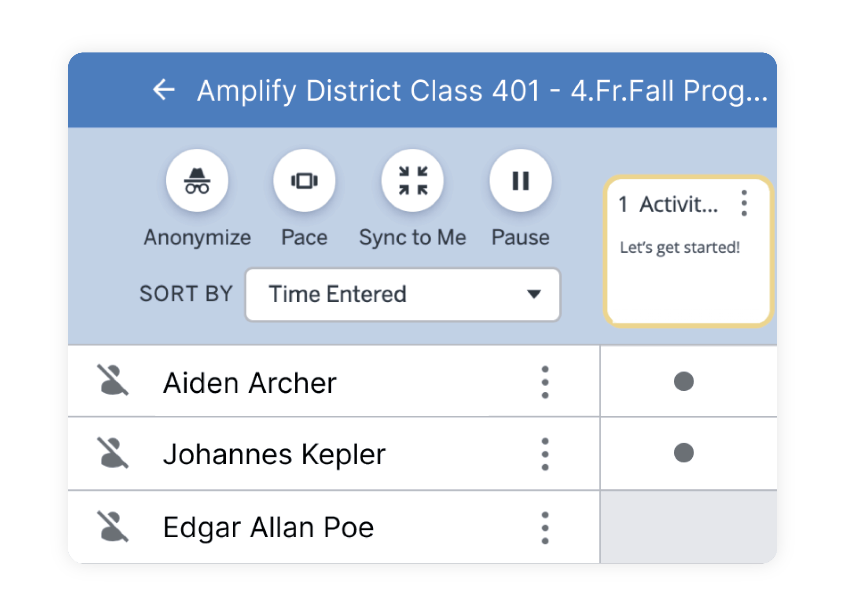This screenshot has height=616, width=845.
Task: Toggle Aiden Archer's crossed-out person icon
Action: click(x=113, y=380)
